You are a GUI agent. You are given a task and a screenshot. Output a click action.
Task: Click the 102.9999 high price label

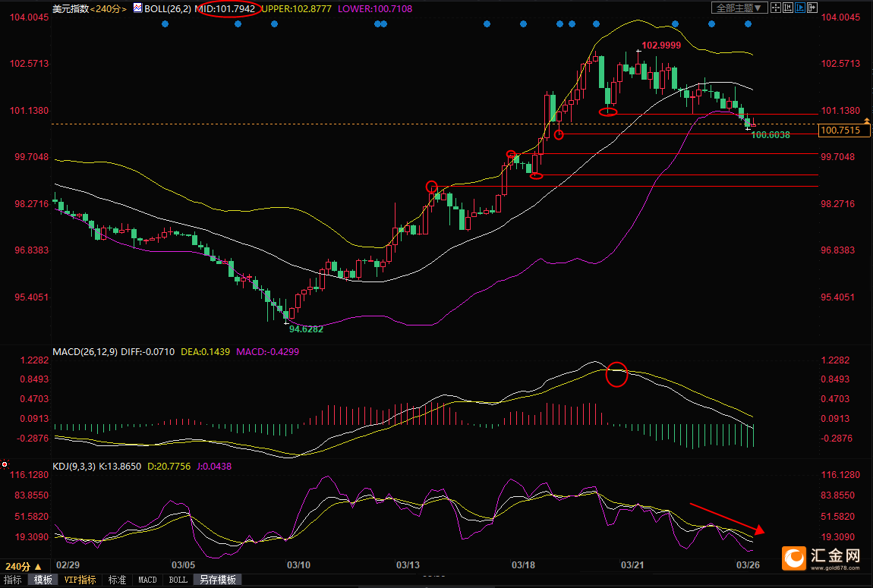[x=661, y=45]
